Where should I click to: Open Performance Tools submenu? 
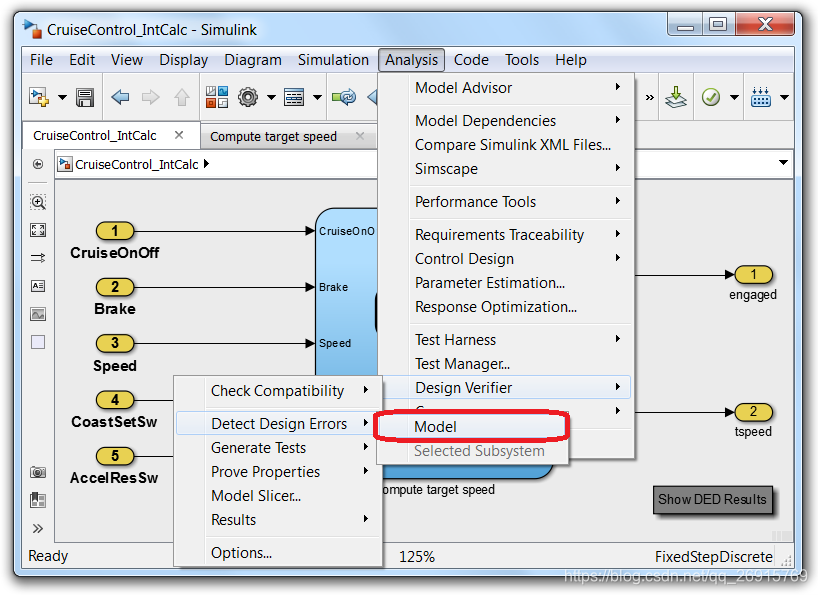521,201
